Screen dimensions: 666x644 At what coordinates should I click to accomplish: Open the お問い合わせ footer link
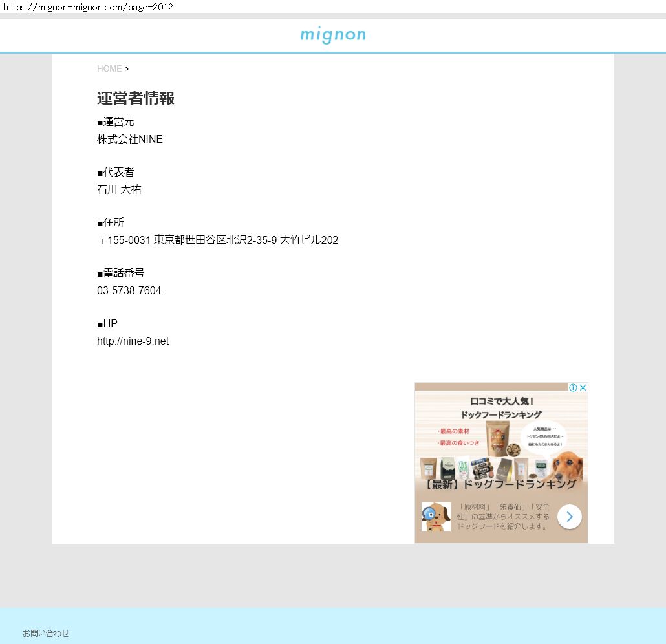[46, 633]
